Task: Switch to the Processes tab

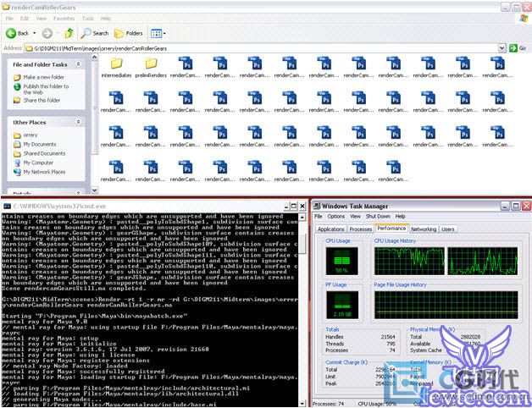Action: 360,229
